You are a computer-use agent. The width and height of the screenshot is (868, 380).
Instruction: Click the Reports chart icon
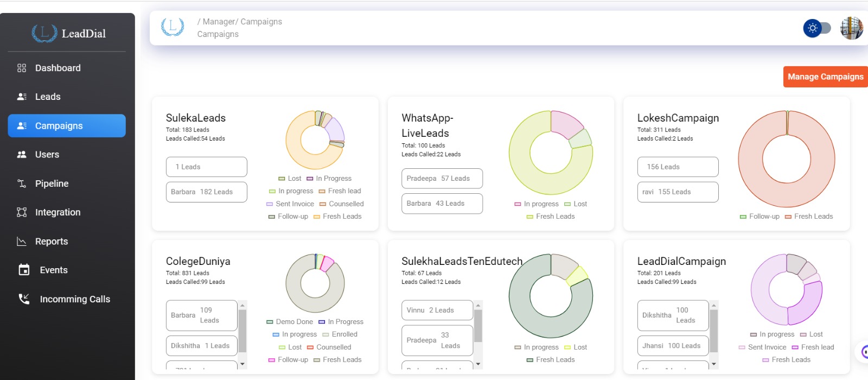(22, 241)
